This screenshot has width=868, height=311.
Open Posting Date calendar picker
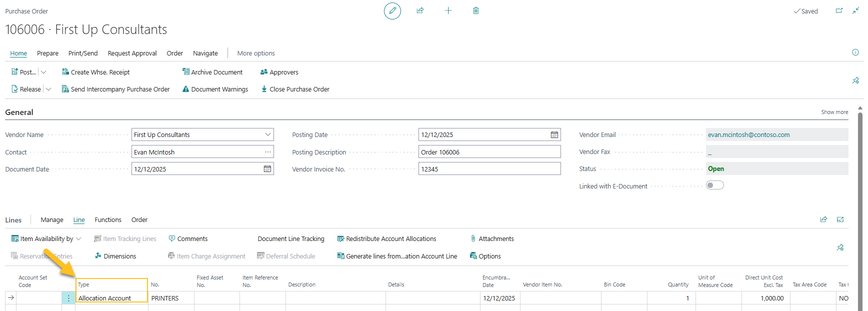click(x=554, y=135)
